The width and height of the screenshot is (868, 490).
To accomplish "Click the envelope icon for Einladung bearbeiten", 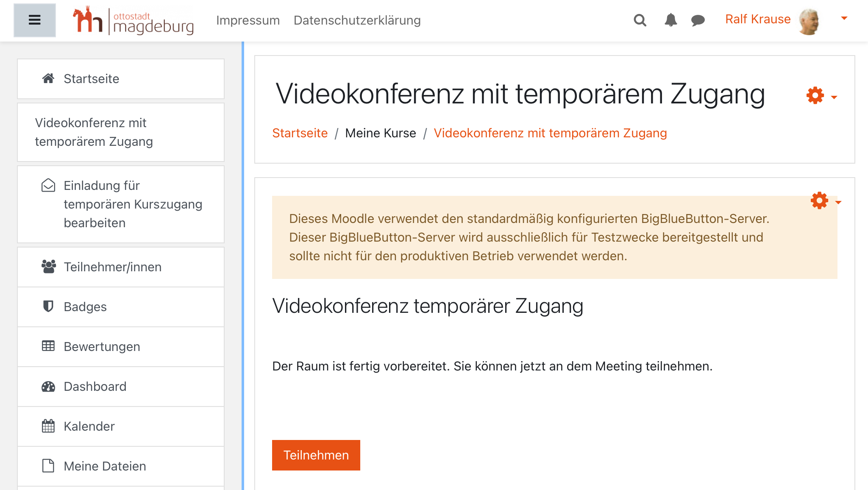I will pyautogui.click(x=48, y=185).
